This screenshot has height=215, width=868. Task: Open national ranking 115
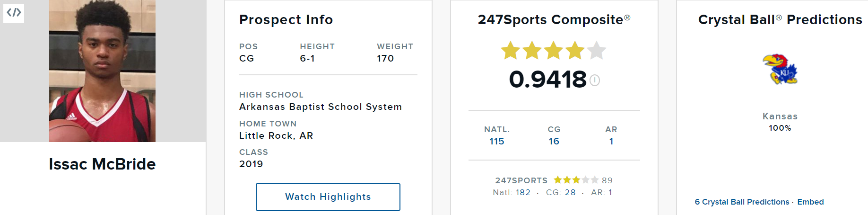(497, 141)
